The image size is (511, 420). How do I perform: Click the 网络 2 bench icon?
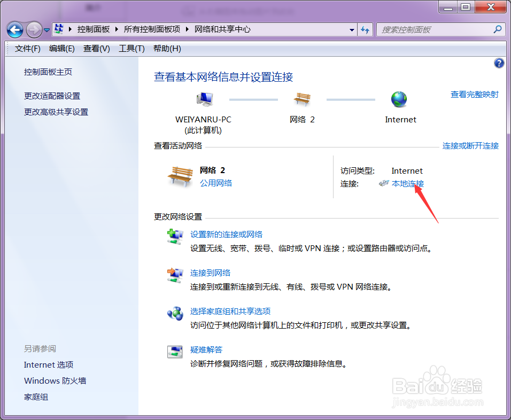tap(303, 99)
